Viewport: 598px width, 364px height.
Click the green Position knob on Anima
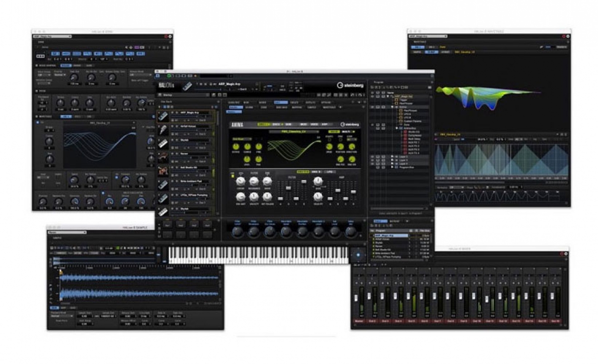[340, 146]
